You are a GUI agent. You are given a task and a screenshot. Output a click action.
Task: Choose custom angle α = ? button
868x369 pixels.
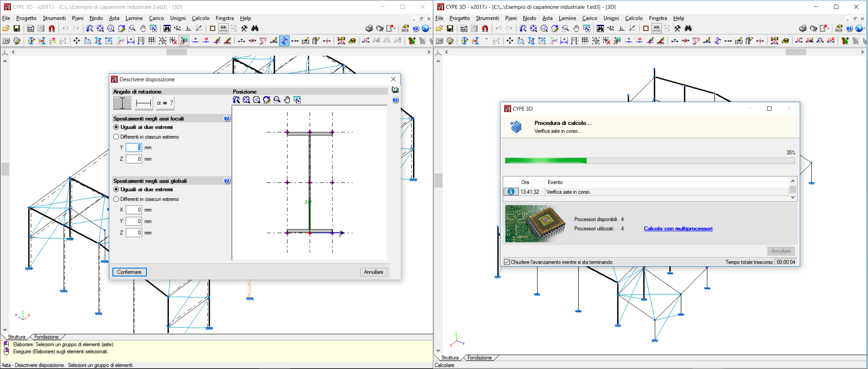click(x=165, y=103)
